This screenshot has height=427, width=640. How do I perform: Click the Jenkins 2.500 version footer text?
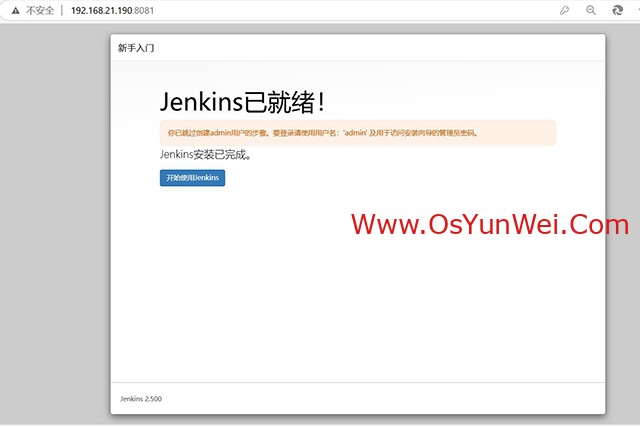[x=141, y=399]
